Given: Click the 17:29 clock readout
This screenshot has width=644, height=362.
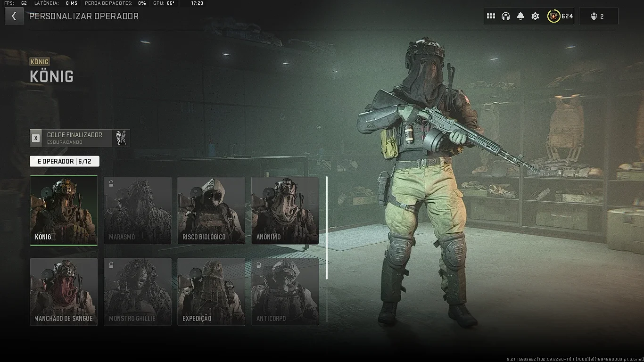Looking at the screenshot, I should 198,3.
